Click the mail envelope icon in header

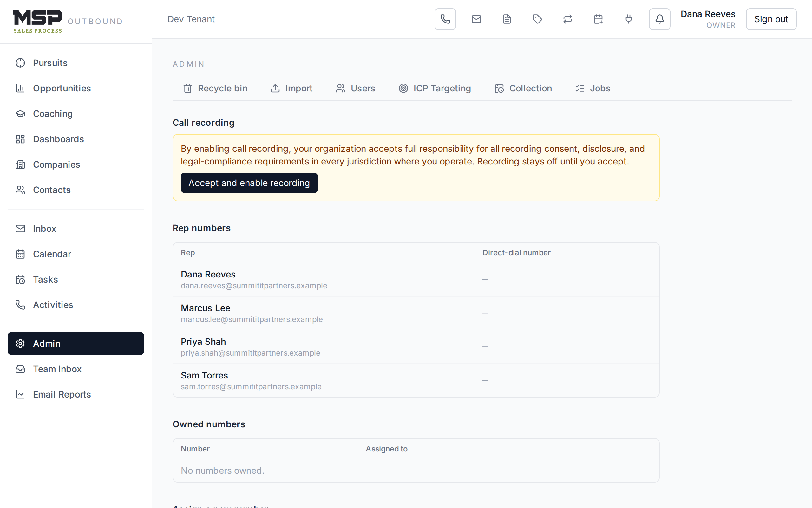[476, 19]
